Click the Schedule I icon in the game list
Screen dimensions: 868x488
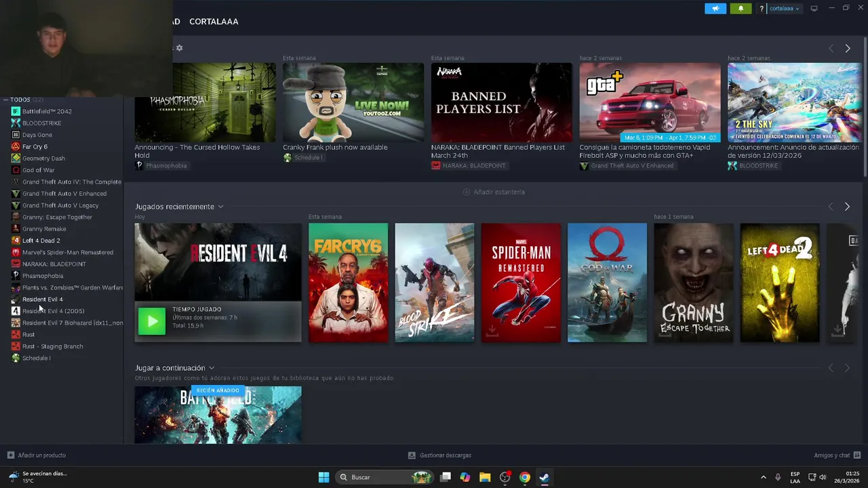pyautogui.click(x=16, y=358)
